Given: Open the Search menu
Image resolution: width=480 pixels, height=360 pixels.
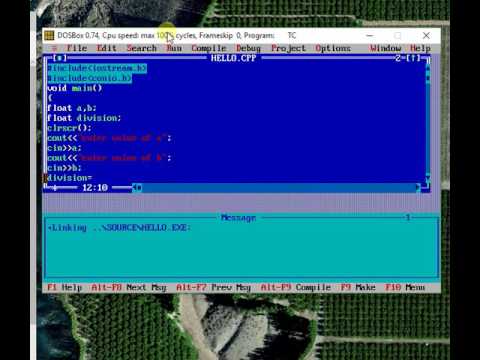Looking at the screenshot, I should [141, 48].
